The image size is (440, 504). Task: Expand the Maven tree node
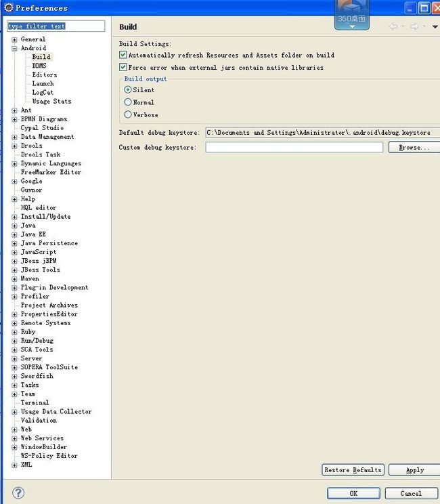tap(14, 279)
